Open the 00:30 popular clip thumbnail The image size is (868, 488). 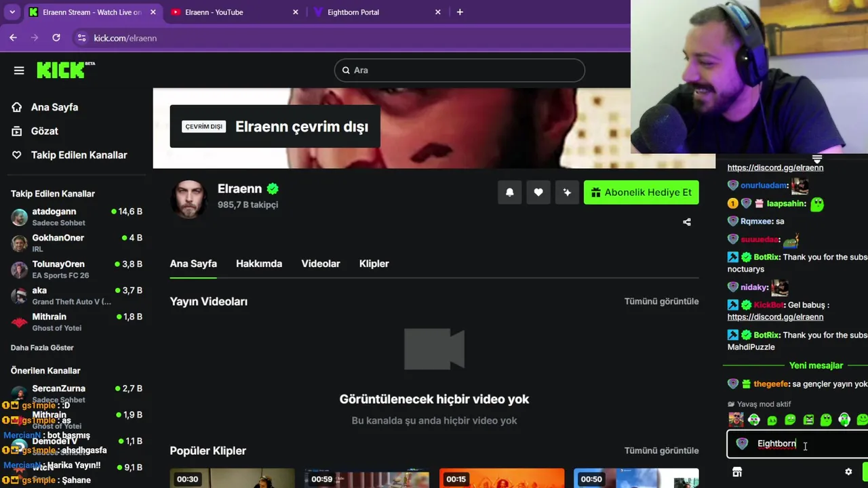pyautogui.click(x=232, y=478)
